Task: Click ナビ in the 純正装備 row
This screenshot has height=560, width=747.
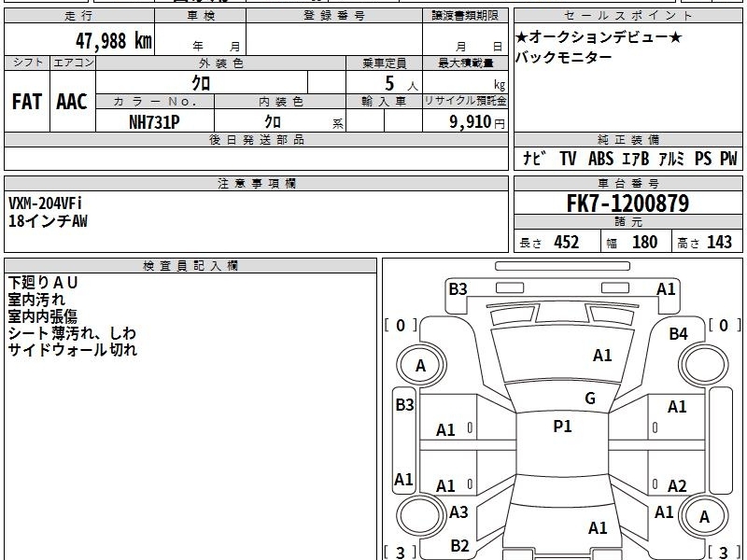Action: pos(534,158)
